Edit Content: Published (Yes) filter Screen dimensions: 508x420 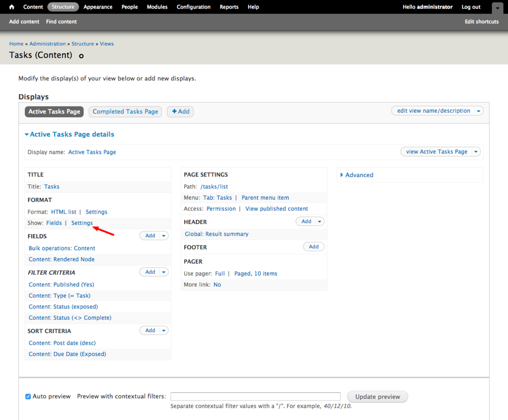[61, 285]
